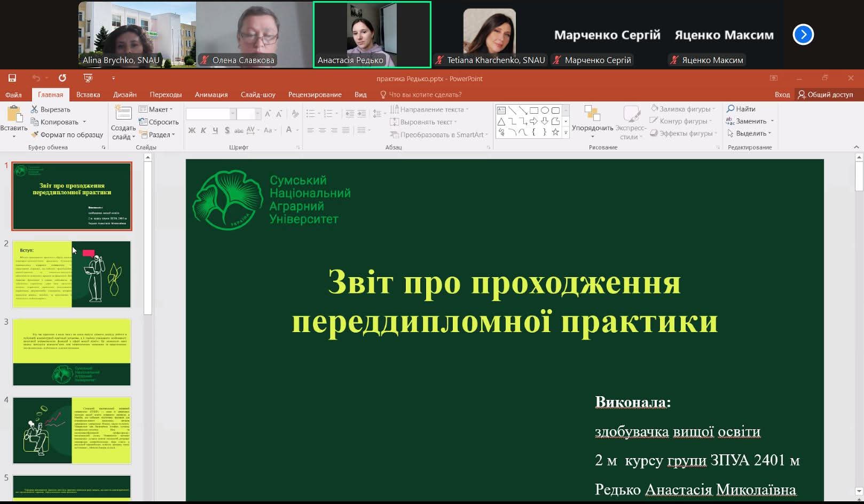Image resolution: width=864 pixels, height=504 pixels.
Task: Select the oval shape in the shapes gallery
Action: click(545, 111)
